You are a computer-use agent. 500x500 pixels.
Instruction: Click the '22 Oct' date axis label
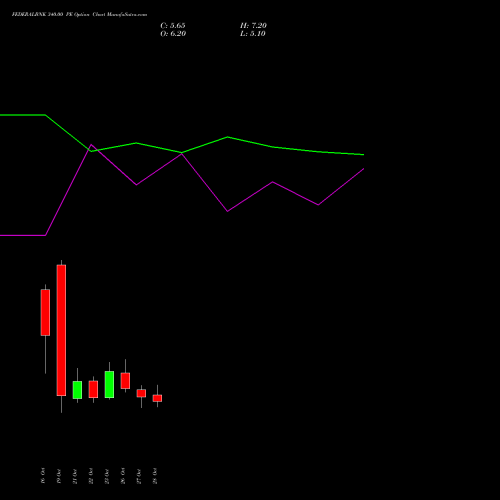click(91, 476)
